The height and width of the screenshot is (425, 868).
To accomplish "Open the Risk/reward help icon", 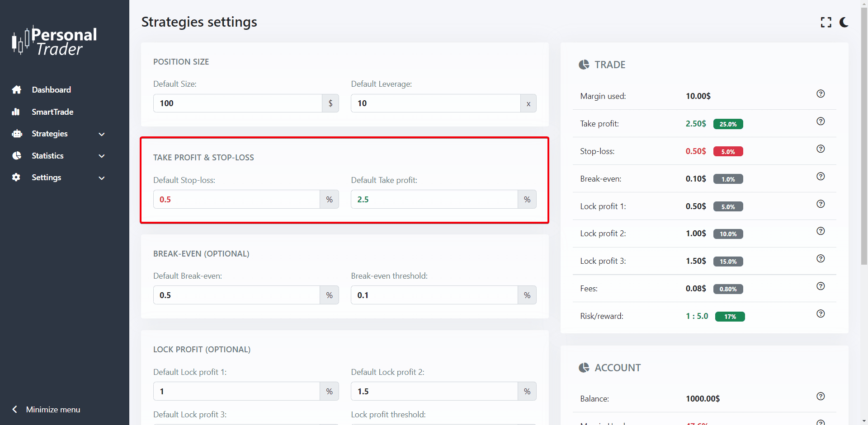I will click(821, 314).
